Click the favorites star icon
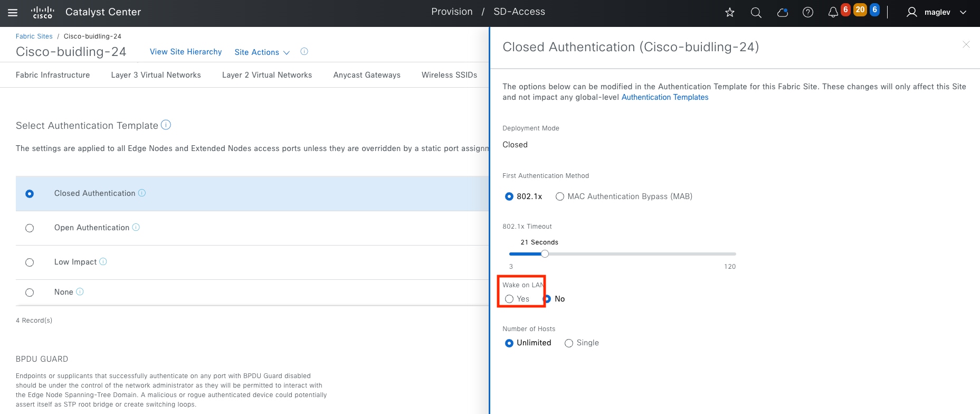The height and width of the screenshot is (414, 980). click(x=730, y=13)
